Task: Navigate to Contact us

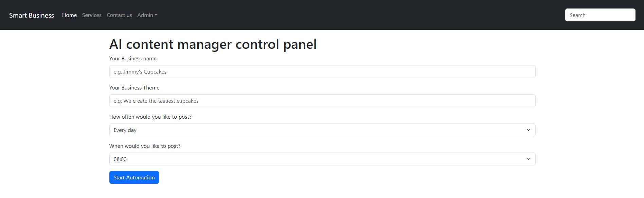Action: (119, 15)
